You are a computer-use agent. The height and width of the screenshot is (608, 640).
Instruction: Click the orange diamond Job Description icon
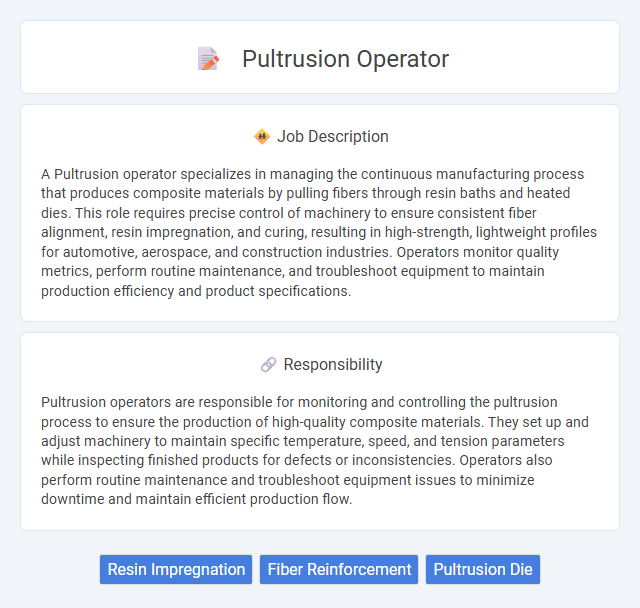pyautogui.click(x=262, y=137)
